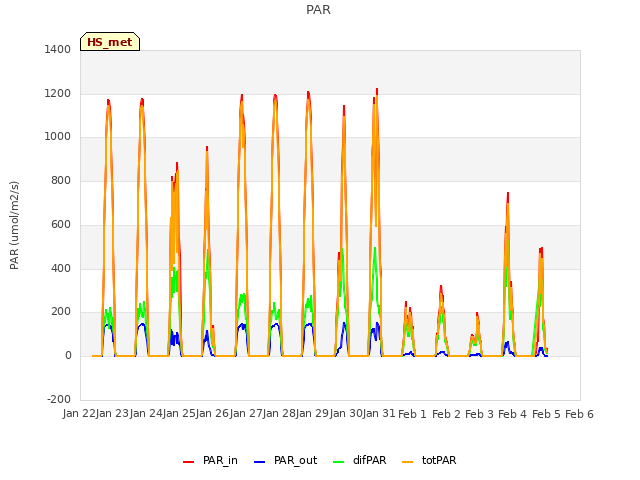The image size is (640, 480).
Task: Click the PAR chart title
Action: click(318, 10)
